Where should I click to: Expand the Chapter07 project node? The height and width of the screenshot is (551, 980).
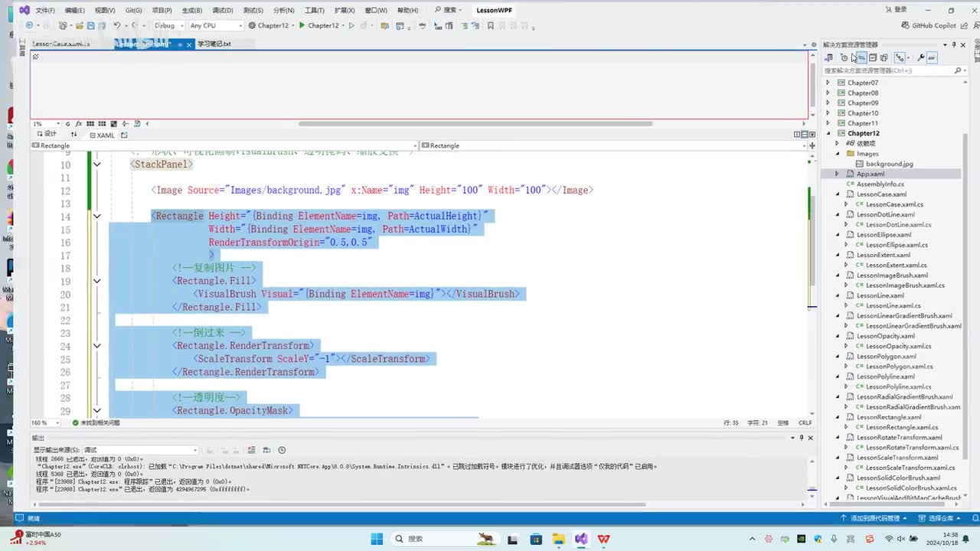828,83
